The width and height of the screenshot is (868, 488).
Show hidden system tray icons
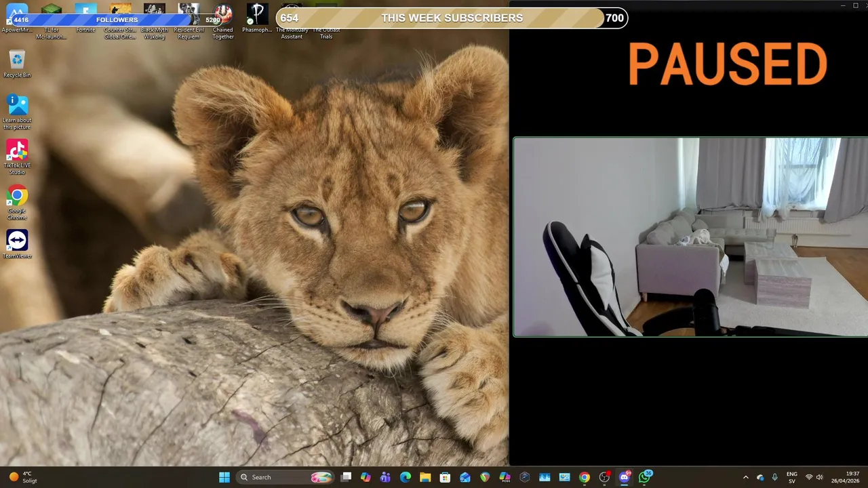click(x=745, y=477)
